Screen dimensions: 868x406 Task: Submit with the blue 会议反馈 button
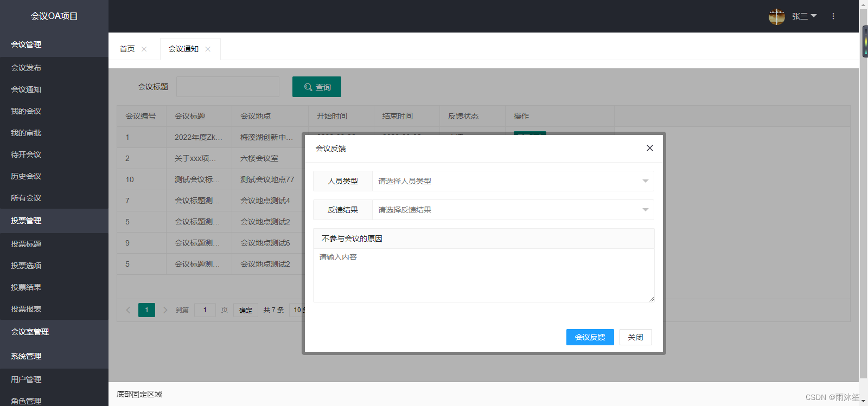pyautogui.click(x=590, y=337)
